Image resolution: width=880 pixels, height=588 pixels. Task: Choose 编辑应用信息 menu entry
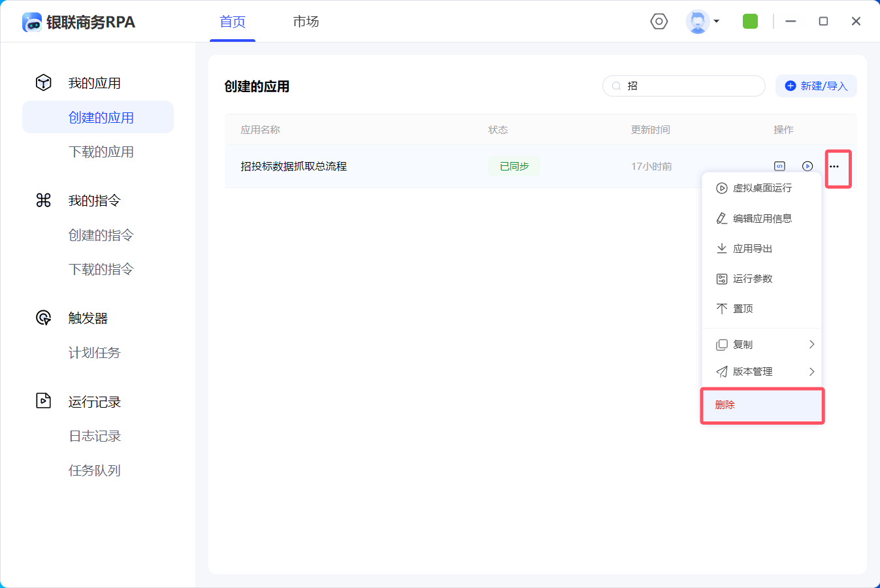click(x=761, y=218)
